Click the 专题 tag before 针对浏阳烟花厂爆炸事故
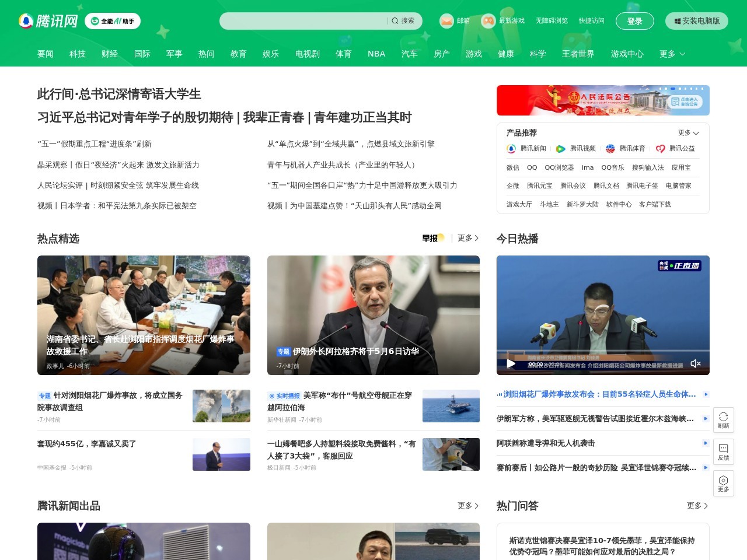 click(44, 395)
